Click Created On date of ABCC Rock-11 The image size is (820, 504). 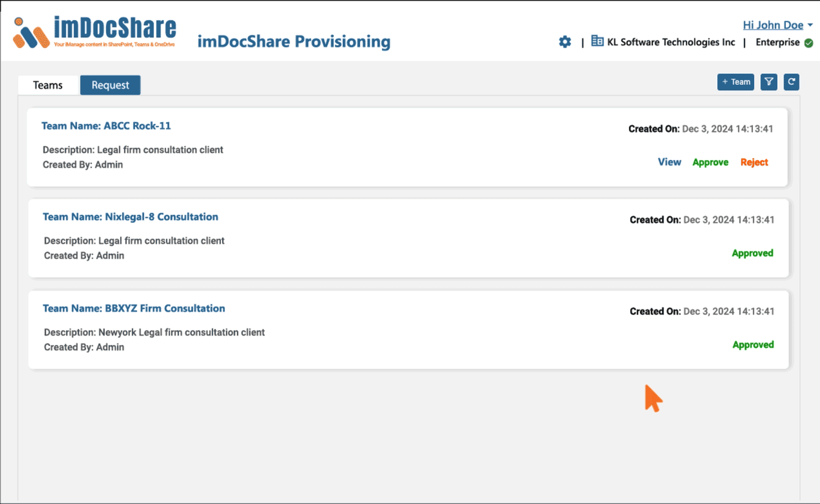click(701, 129)
